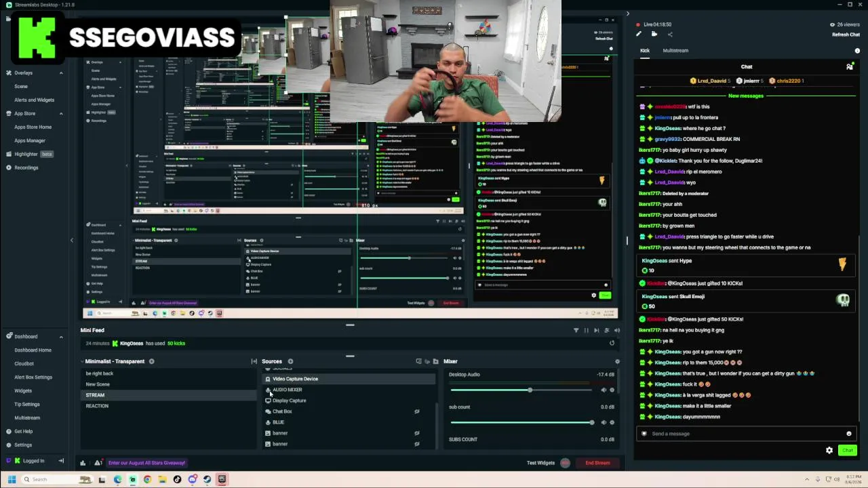
Task: Pause the Mini Feed event queue
Action: (x=586, y=330)
